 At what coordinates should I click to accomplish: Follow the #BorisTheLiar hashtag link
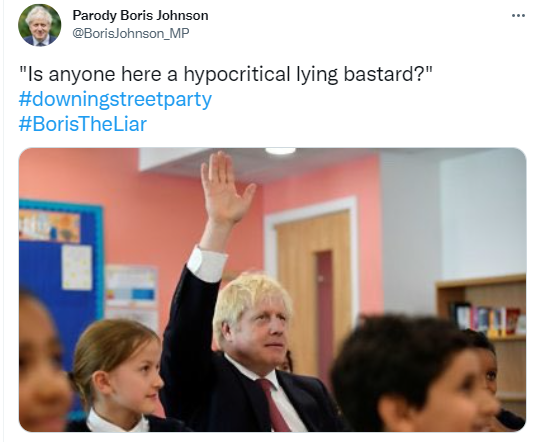83,124
